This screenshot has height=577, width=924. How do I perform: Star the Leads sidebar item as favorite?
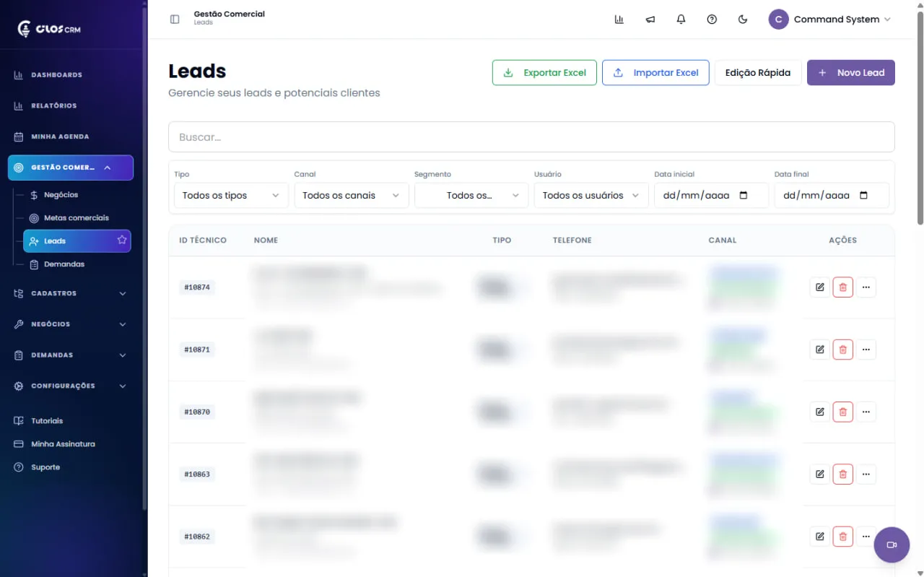click(x=122, y=240)
